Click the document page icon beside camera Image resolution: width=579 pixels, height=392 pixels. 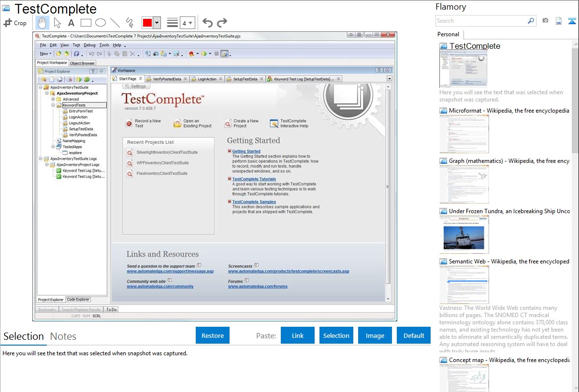[559, 21]
